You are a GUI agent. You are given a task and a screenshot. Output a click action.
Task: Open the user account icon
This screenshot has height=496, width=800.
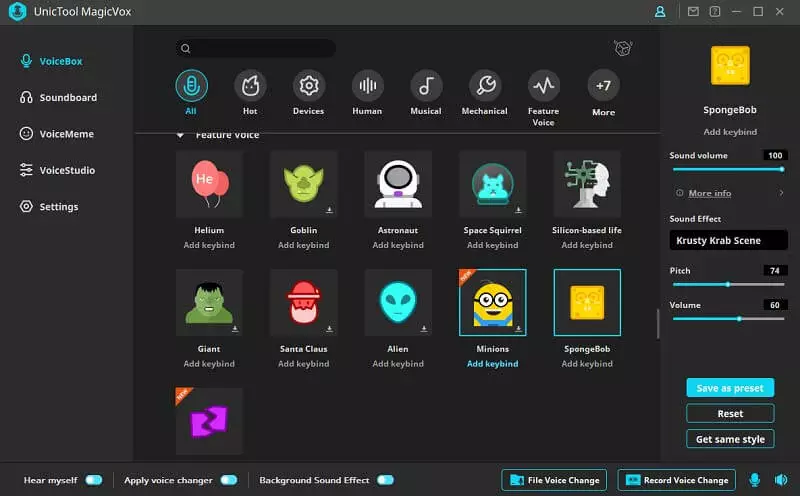click(x=660, y=11)
